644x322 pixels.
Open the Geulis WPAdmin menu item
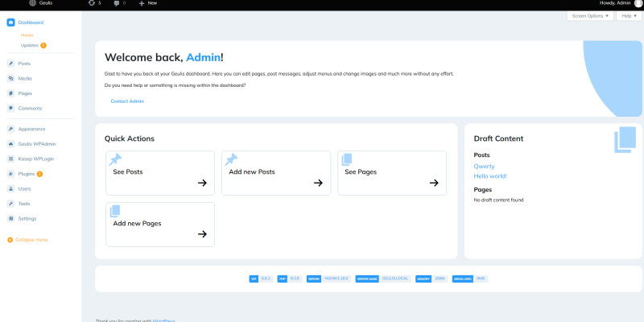[36, 143]
